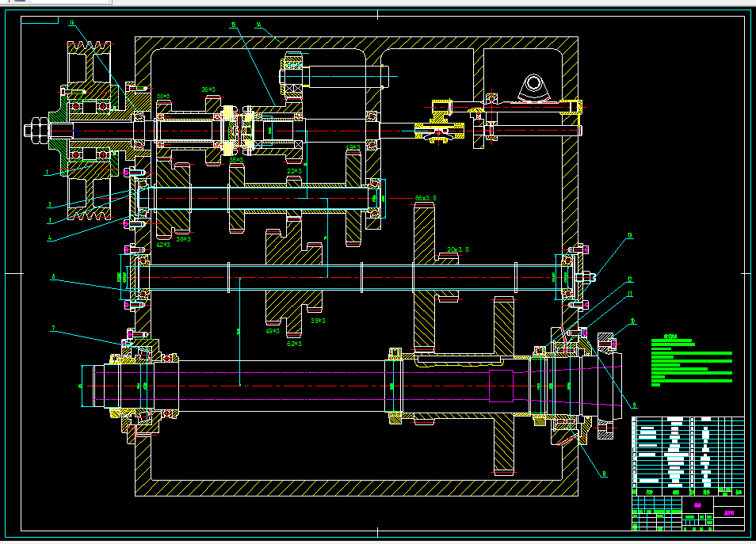Click part callout number 4 leader label
The image size is (756, 544).
tap(49, 237)
